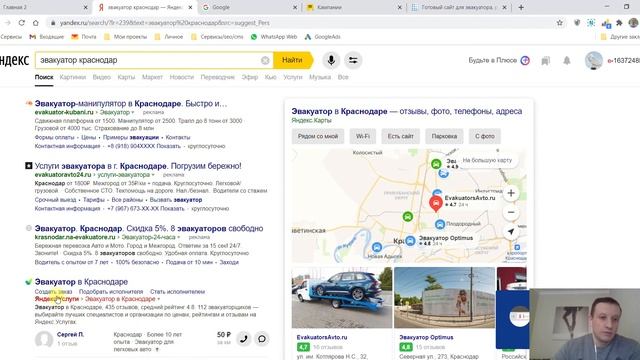Switch to the Картинки search tab
The image size is (640, 360).
click(x=73, y=77)
